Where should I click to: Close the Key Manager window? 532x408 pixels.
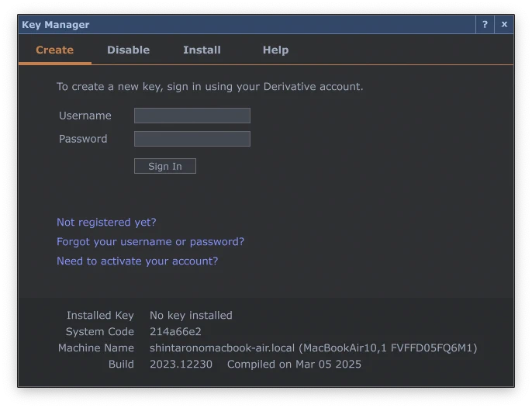[x=504, y=25]
